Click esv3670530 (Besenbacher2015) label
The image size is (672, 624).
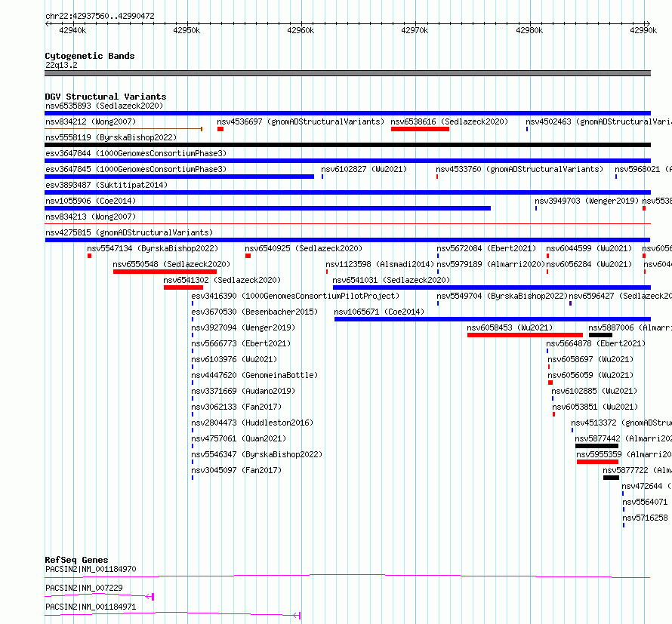(x=254, y=312)
